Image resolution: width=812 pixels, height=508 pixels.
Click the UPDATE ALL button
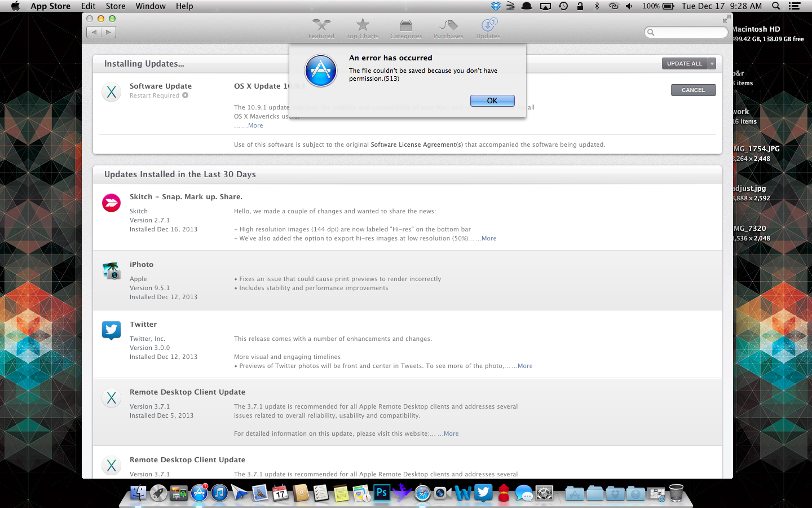pyautogui.click(x=685, y=64)
